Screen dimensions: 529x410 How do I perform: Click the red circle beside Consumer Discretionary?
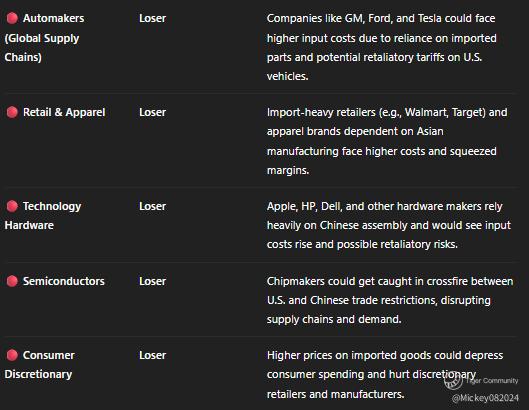click(12, 355)
